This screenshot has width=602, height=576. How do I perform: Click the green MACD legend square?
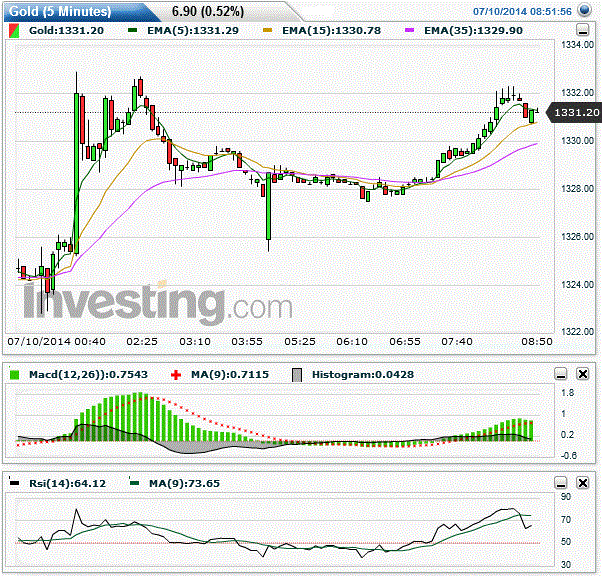pyautogui.click(x=14, y=375)
